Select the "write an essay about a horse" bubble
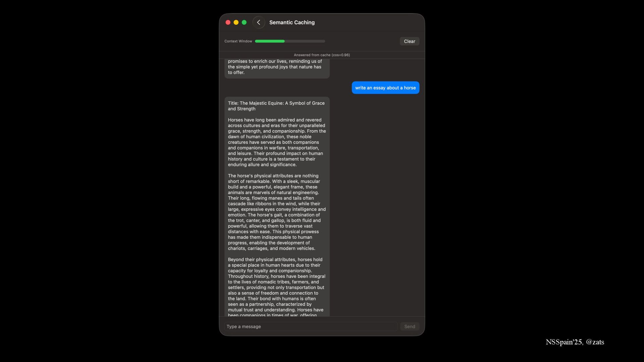644x362 pixels. [x=385, y=88]
